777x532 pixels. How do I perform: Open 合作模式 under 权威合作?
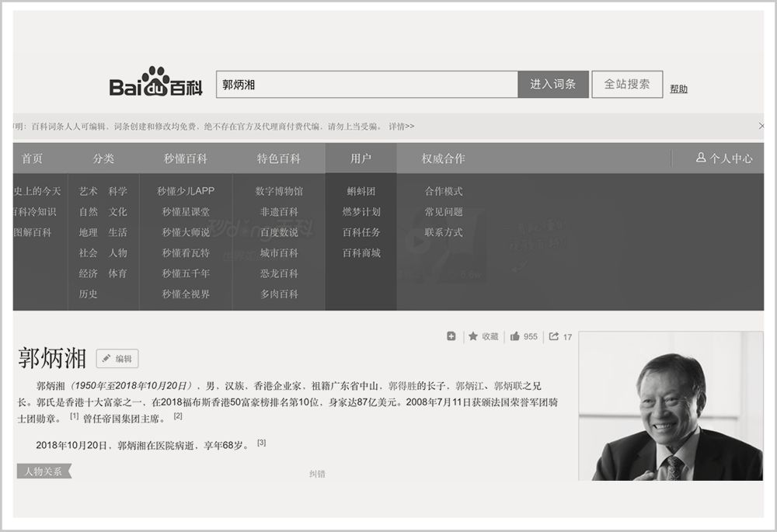point(444,191)
